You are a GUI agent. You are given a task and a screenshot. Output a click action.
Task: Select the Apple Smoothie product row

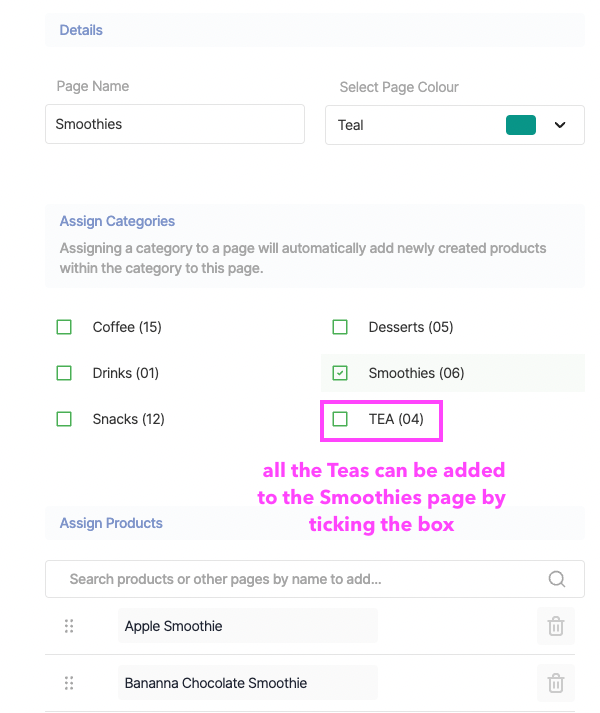(247, 626)
